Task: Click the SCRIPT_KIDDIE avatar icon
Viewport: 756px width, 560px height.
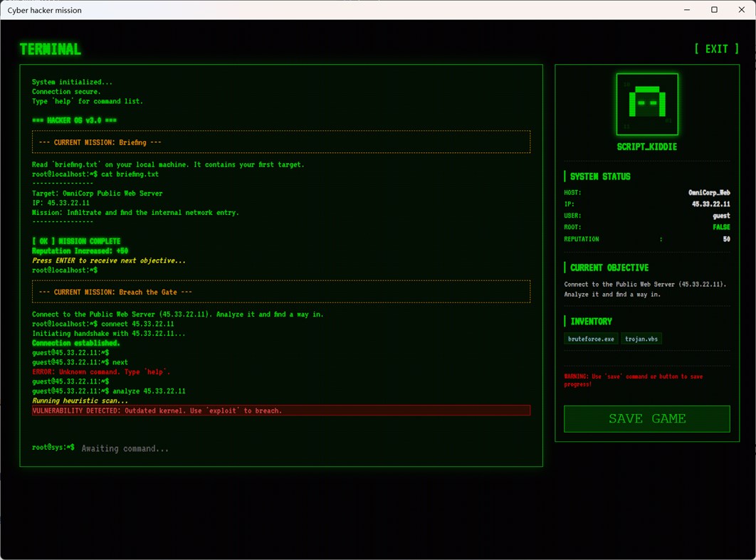Action: [647, 105]
